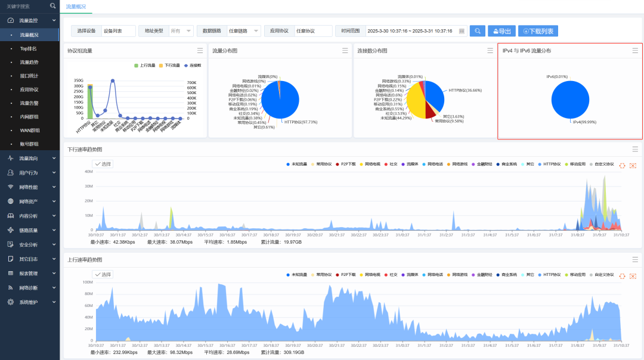Screen dimensions: 644x360
Task: Click the 报表管理 table icon
Action: point(11,273)
